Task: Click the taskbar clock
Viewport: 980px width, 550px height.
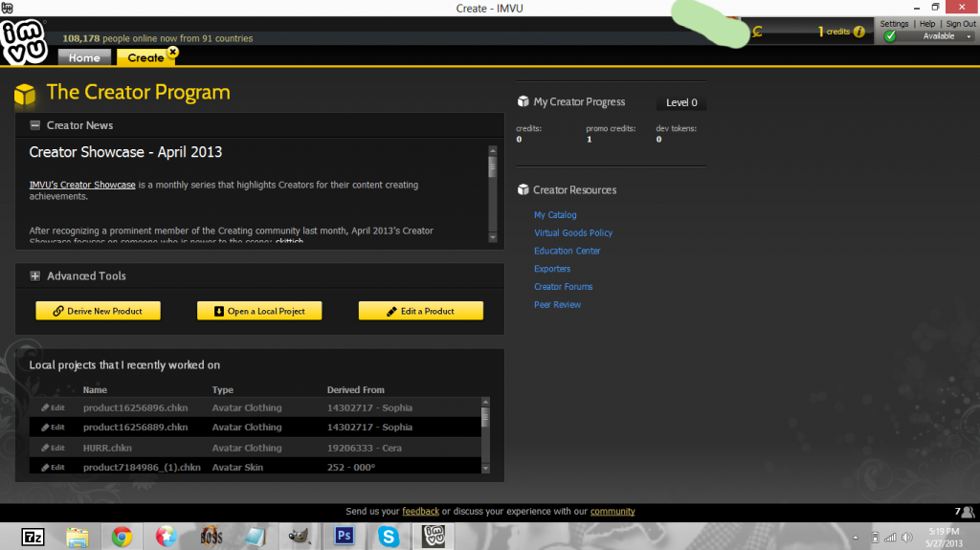Action: pos(944,538)
